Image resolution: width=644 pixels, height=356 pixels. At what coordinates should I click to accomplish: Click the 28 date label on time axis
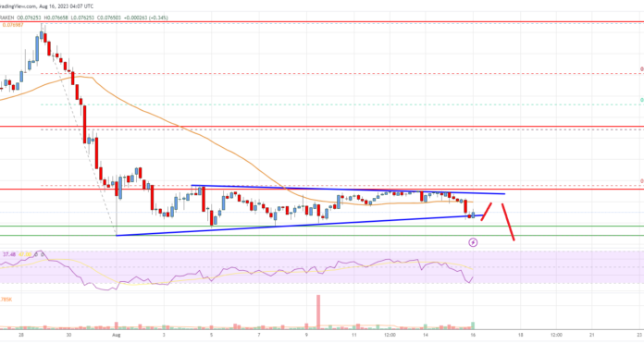(21, 335)
